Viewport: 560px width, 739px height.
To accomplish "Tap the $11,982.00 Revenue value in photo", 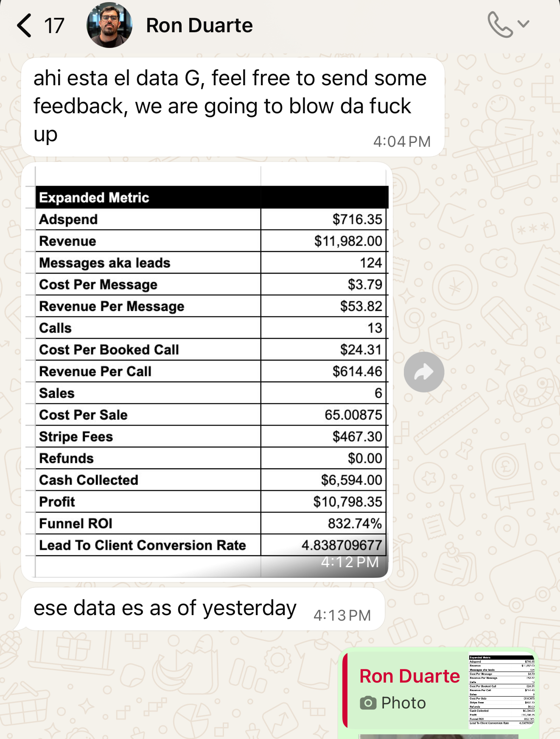I will point(348,241).
